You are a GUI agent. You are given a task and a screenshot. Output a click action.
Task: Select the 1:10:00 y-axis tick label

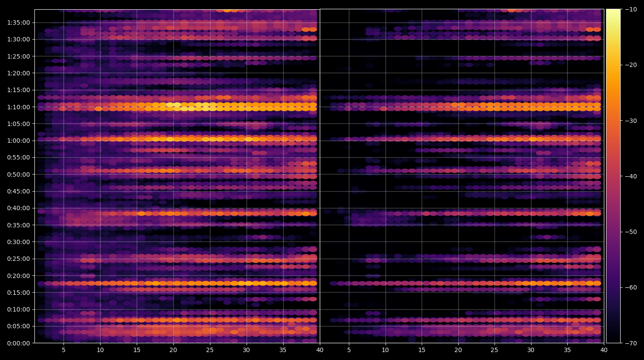pos(19,107)
